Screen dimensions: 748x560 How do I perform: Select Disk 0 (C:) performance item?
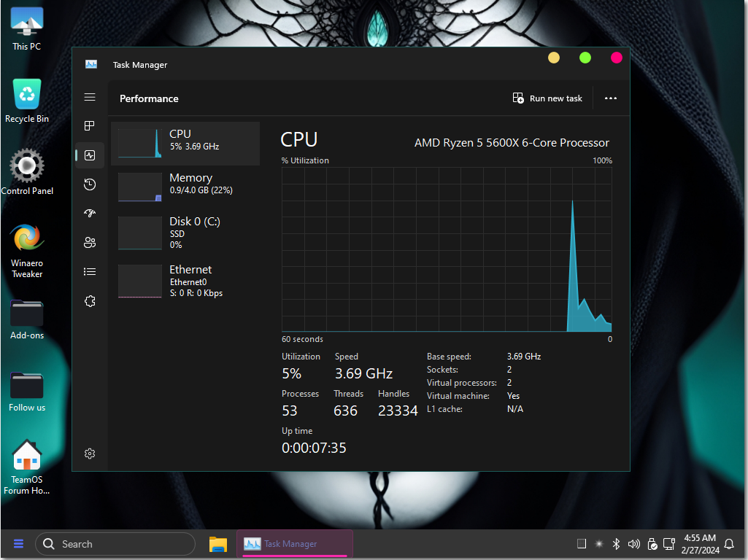coord(185,232)
